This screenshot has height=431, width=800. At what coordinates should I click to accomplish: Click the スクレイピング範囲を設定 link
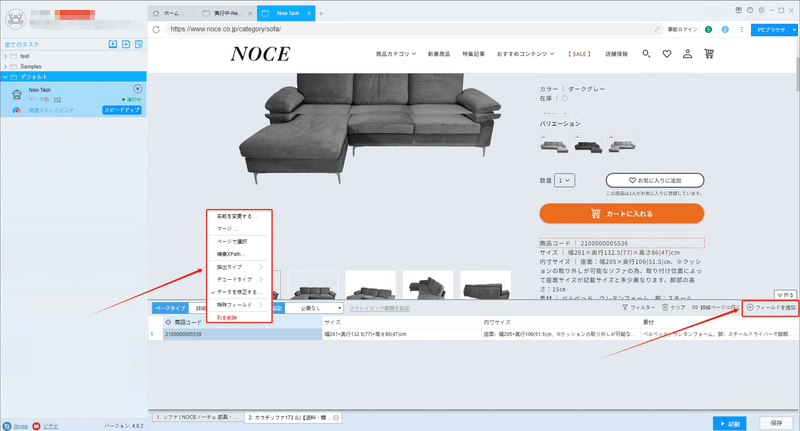[x=380, y=309]
